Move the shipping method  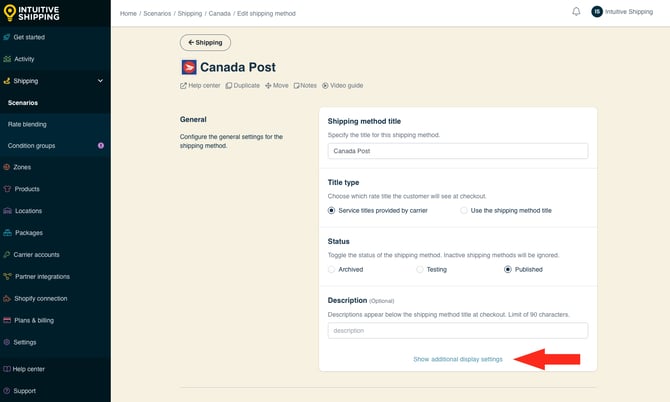click(276, 85)
